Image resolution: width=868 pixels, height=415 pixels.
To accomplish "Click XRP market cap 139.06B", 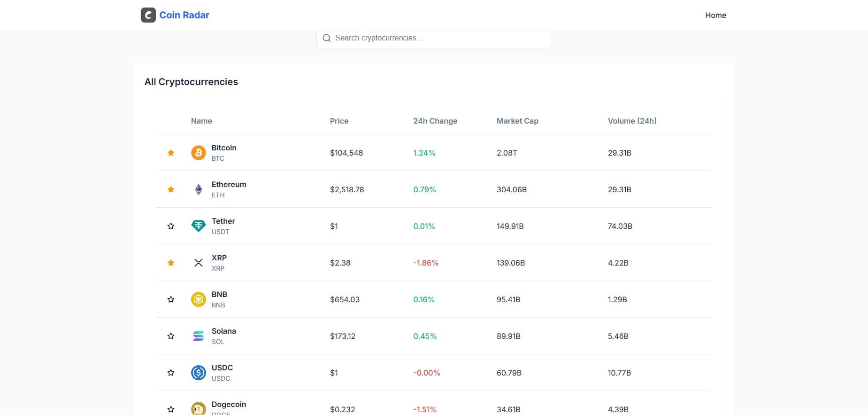I will click(x=511, y=263).
